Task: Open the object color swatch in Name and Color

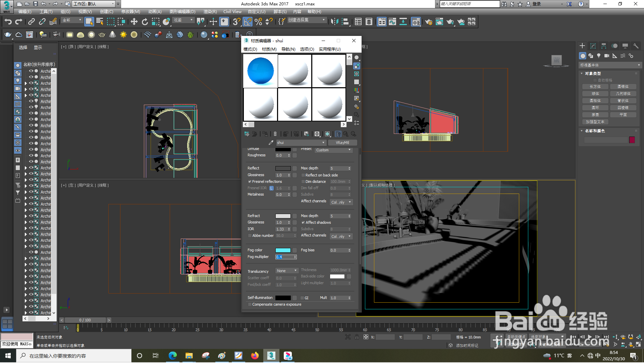Action: coord(632,140)
